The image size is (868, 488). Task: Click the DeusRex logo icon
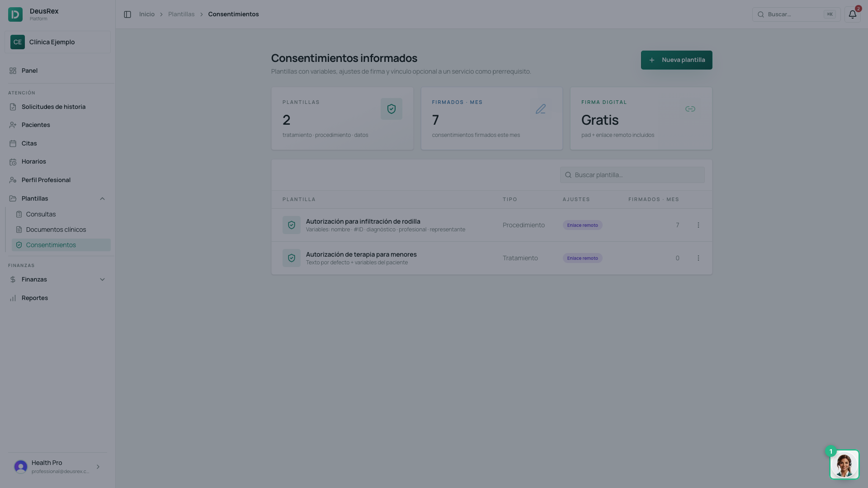point(15,14)
